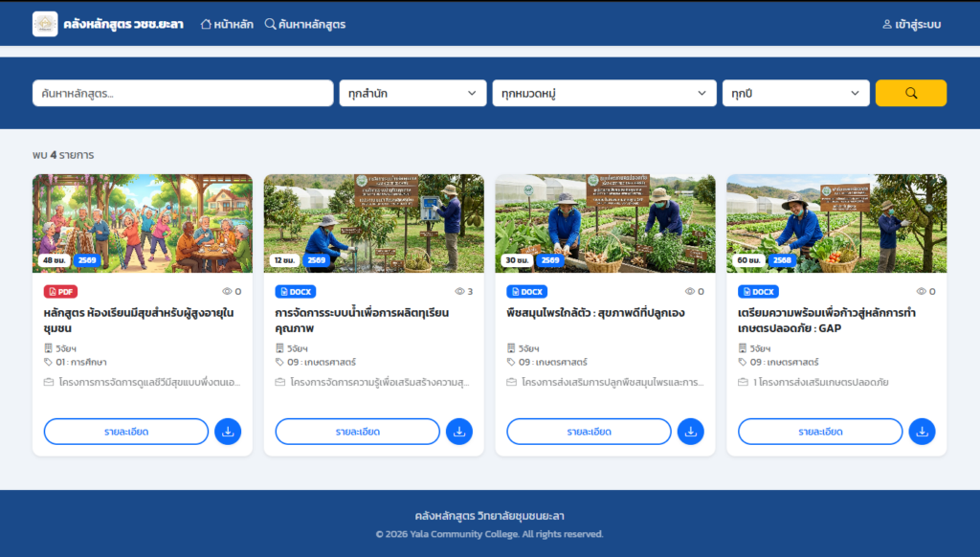This screenshot has height=557, width=980.
Task: Click the ค้นหาหลักสูตร search input field
Action: [183, 93]
